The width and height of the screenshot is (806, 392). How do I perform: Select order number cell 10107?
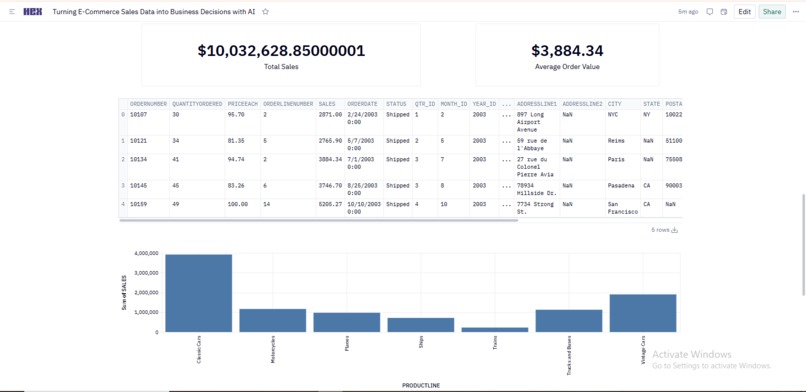point(148,122)
